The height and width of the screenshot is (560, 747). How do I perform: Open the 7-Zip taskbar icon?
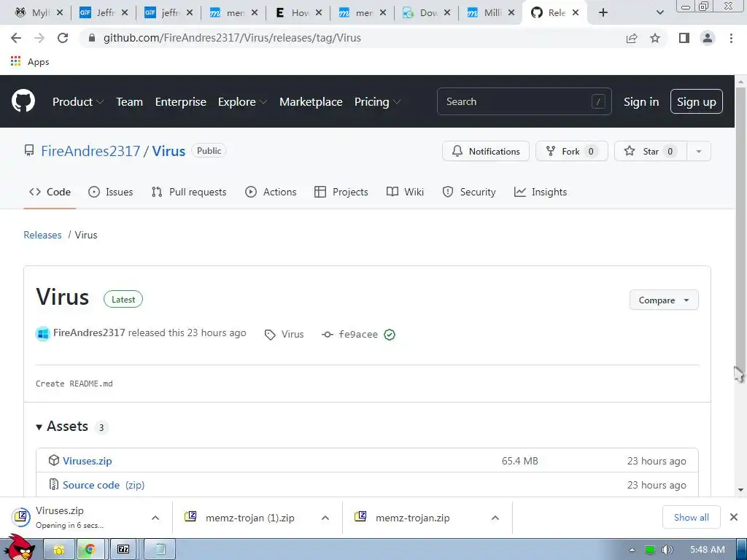(123, 550)
